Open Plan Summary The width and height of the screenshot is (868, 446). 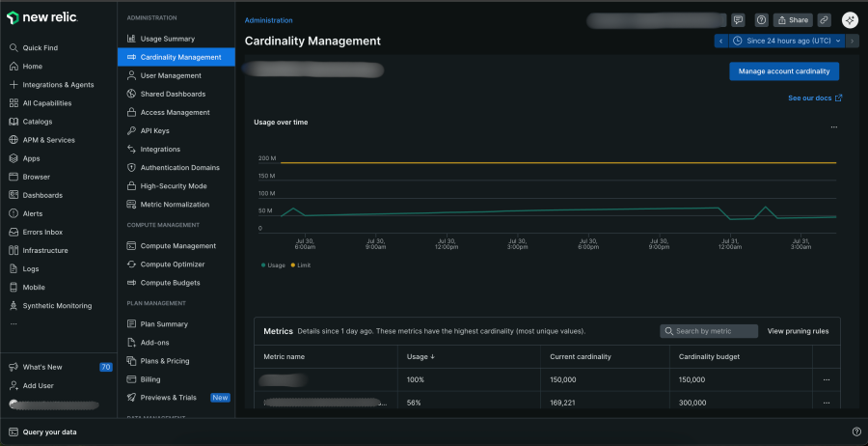point(158,324)
